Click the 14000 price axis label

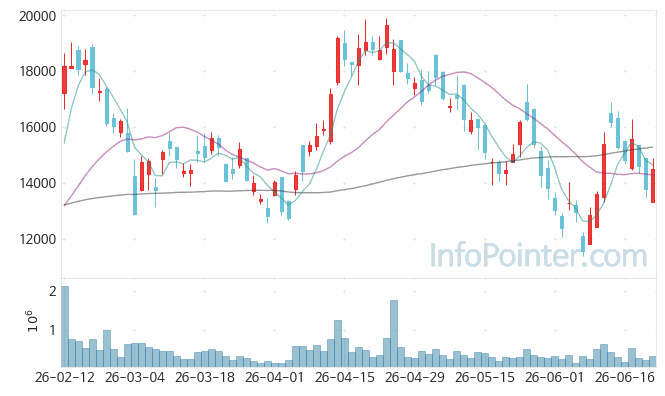point(37,183)
